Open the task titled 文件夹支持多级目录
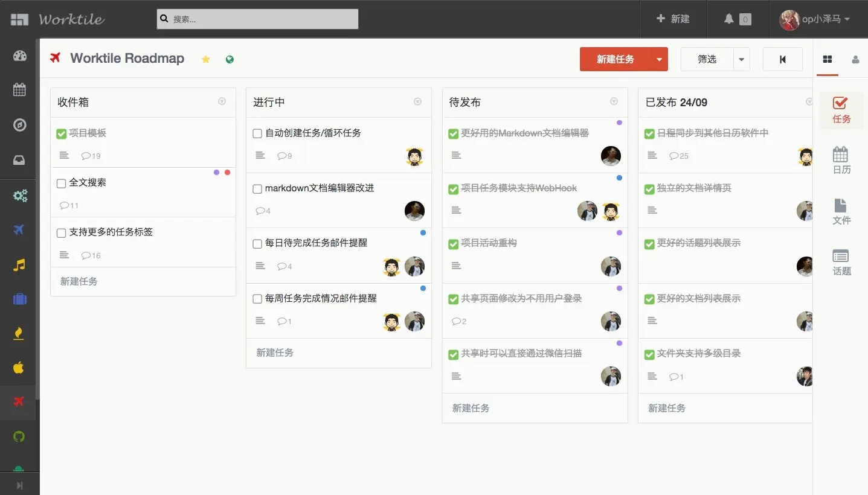Viewport: 868px width, 495px height. click(x=699, y=353)
